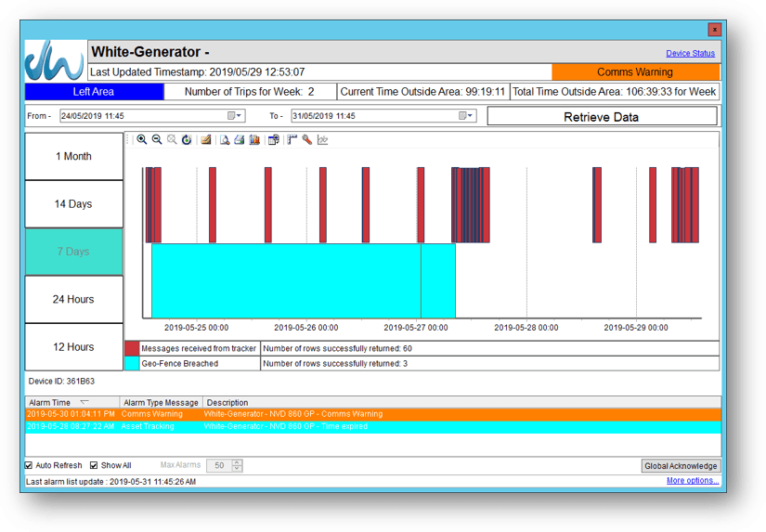The height and width of the screenshot is (532, 766).
Task: Click the Device ID 361B63 label
Action: pyautogui.click(x=61, y=381)
